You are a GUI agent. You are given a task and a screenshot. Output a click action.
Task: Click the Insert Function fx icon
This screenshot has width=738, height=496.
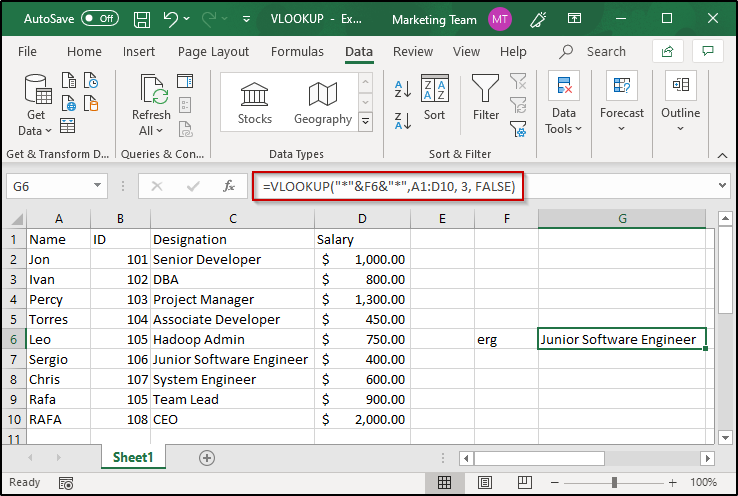click(x=229, y=186)
